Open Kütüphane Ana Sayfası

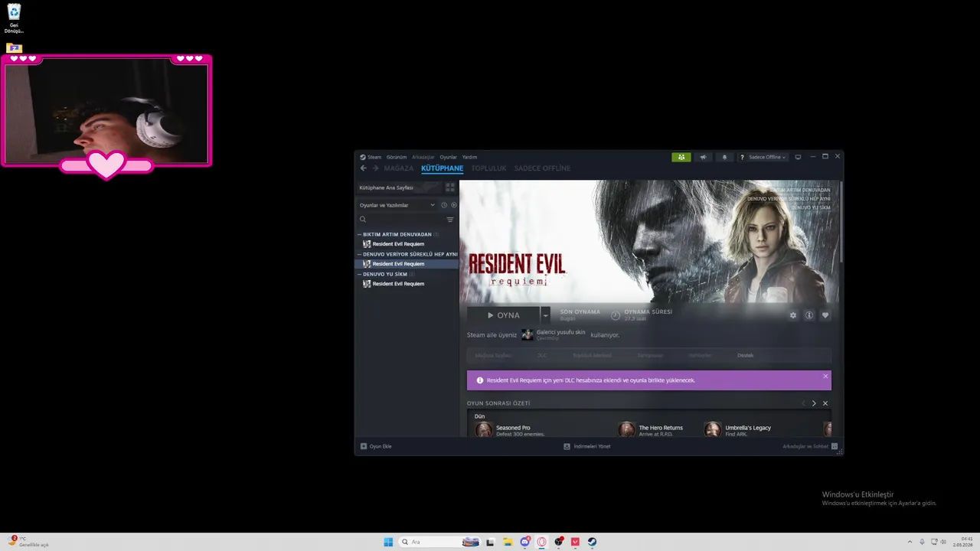coord(399,187)
